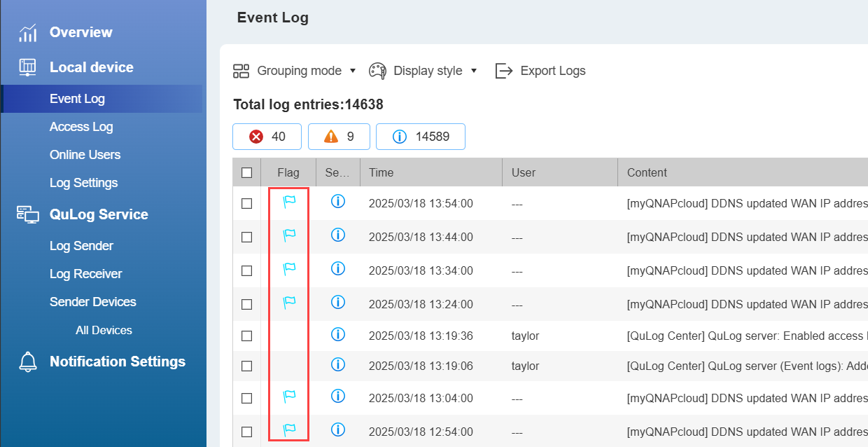Screen dimensions: 868x447
Task: Open the Grouping mode dropdown
Action: (x=295, y=71)
